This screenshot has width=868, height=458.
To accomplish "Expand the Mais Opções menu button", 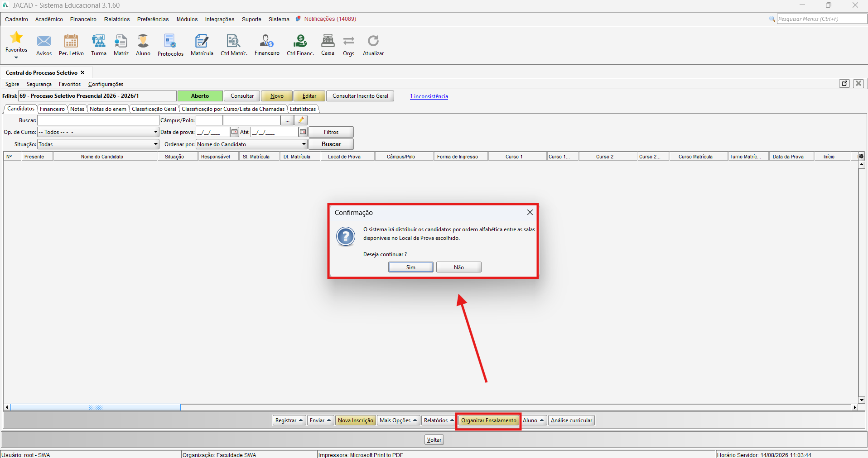I will (399, 420).
